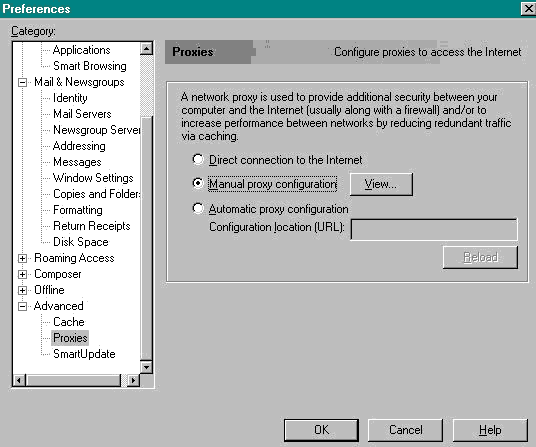536x447 pixels.
Task: Cancel the Preferences dialog
Action: (x=405, y=430)
